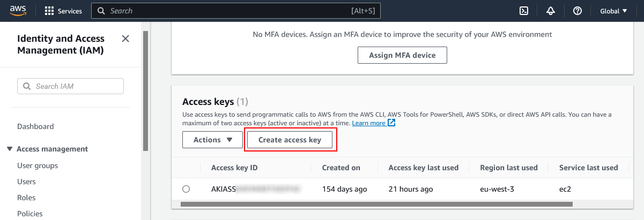Click the 154 days ago cell
This screenshot has height=220, width=644.
coord(344,189)
